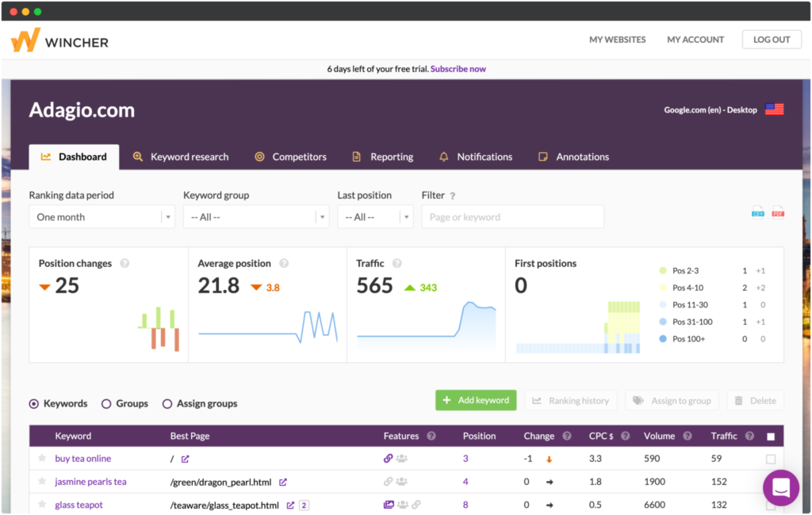Open Change column help icon
Screen dimensions: 812x515
click(566, 436)
